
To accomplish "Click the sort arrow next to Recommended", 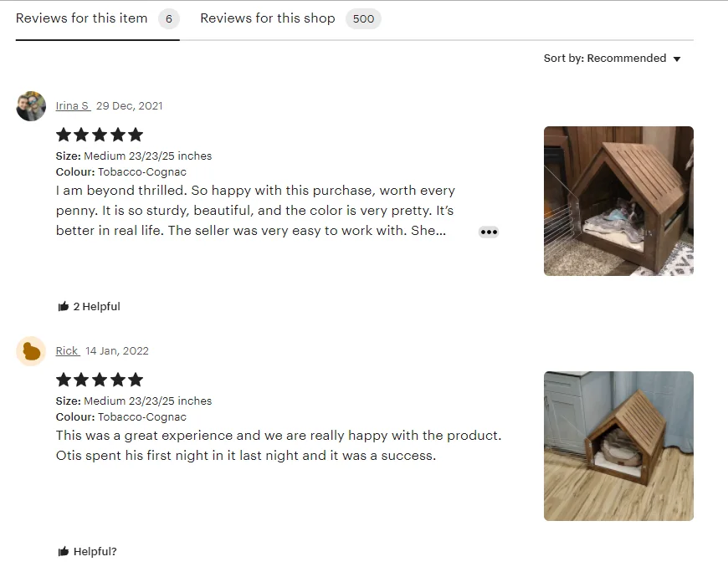I will (x=678, y=59).
